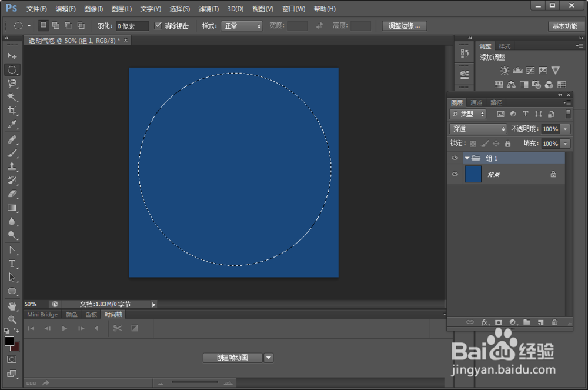Toggle the anti-alias checkbox
This screenshot has width=588, height=390.
(x=158, y=25)
